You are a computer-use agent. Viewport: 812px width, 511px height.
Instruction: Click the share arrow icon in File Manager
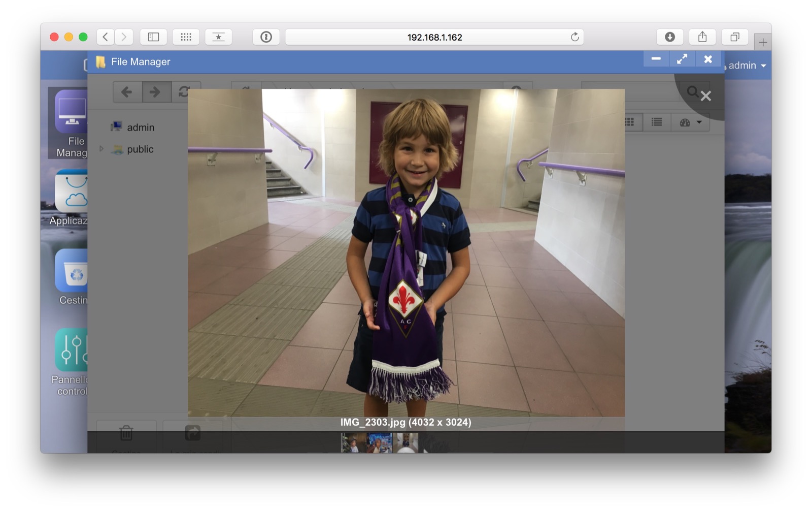pos(192,433)
